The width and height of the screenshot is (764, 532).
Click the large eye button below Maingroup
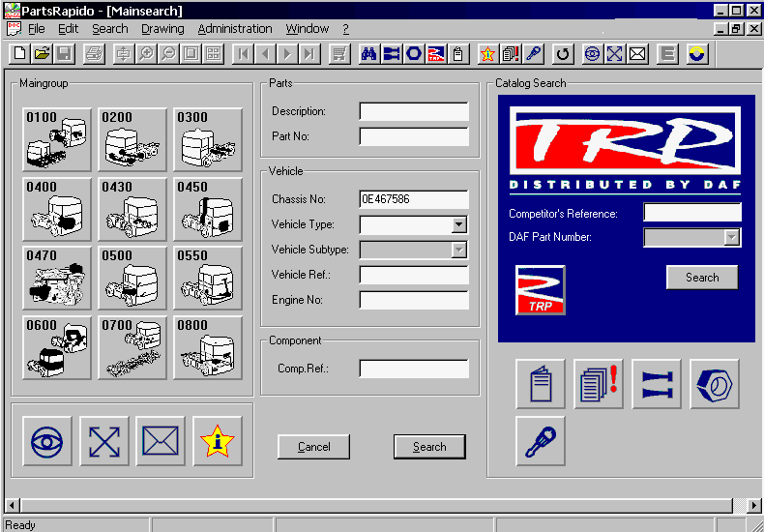coord(47,441)
